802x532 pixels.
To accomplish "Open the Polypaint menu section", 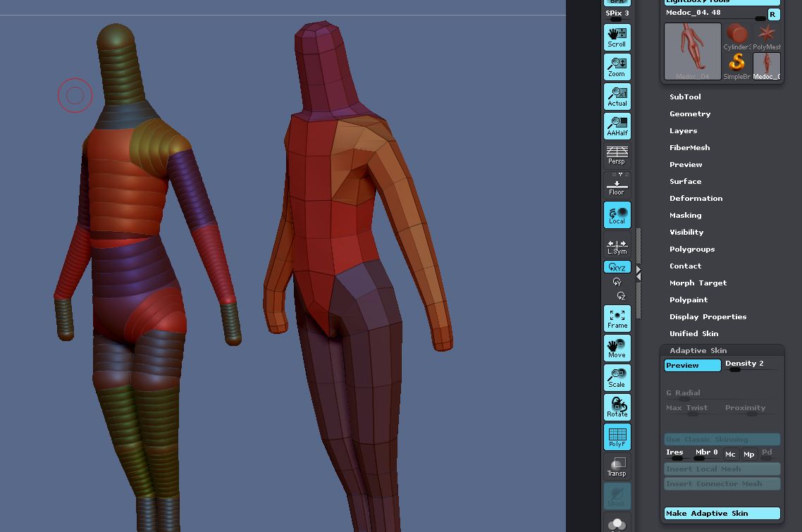I will [689, 299].
